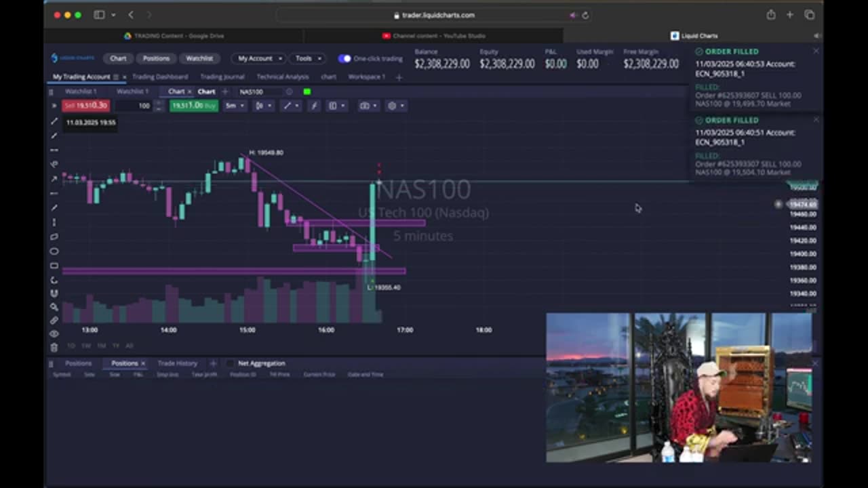This screenshot has height=488, width=868.
Task: Switch to Google Drive browser tab
Action: point(174,36)
